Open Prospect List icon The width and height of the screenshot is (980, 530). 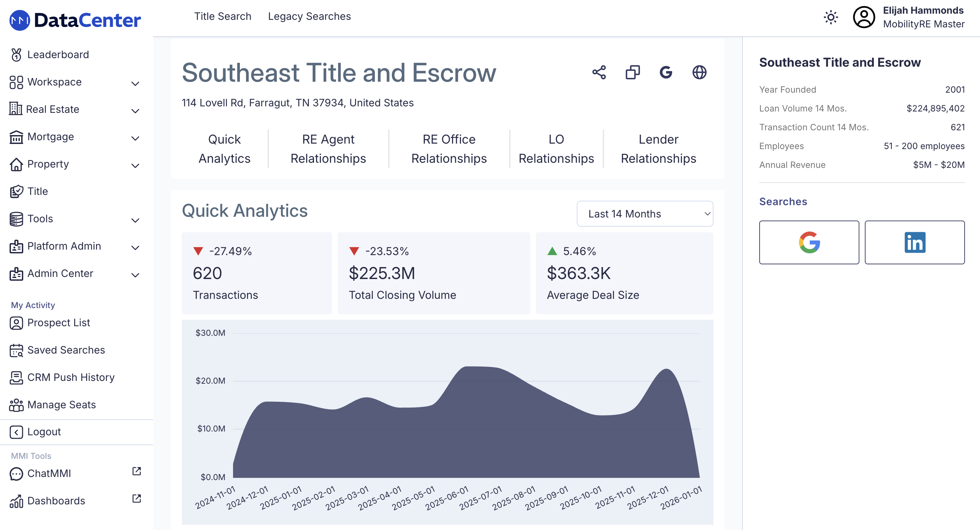tap(16, 323)
